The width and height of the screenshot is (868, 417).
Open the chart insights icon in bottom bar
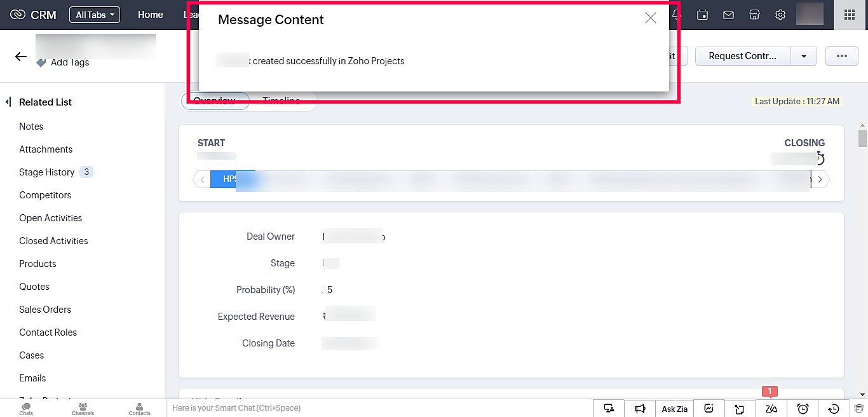click(709, 409)
